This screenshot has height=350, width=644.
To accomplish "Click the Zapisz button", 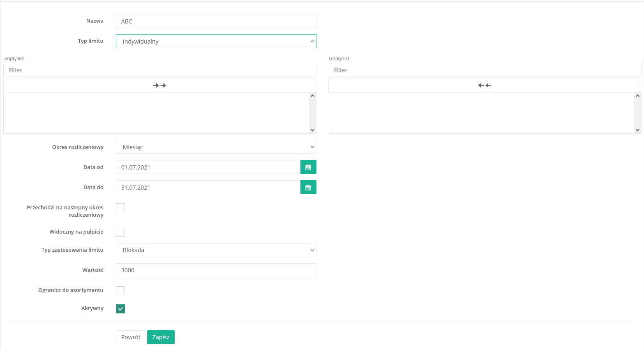I will coord(161,337).
